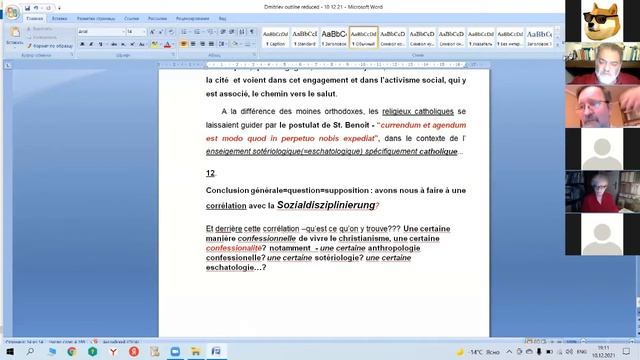Open File Explorer from the taskbar
The image size is (640, 360).
pos(196,351)
